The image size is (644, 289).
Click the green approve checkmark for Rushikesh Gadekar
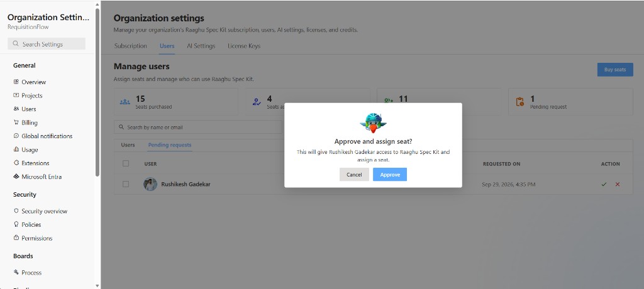(x=604, y=184)
